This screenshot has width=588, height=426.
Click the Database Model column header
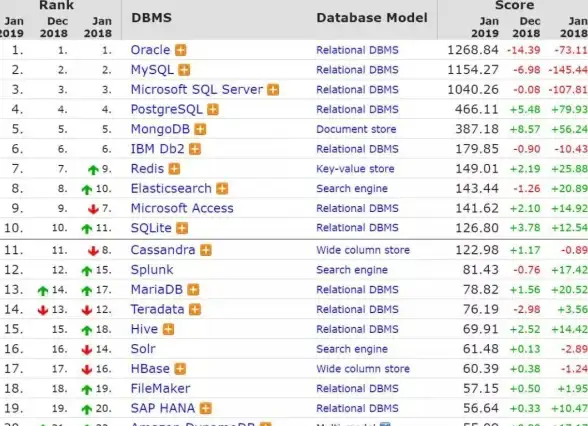click(x=372, y=18)
